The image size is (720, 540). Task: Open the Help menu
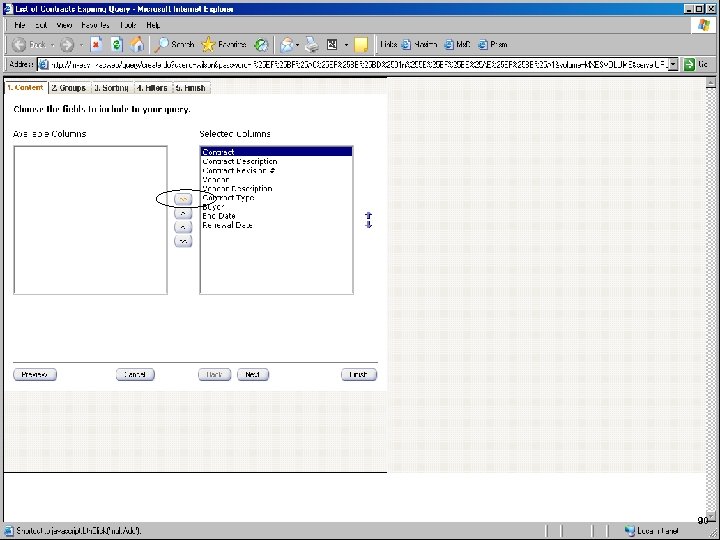[153, 25]
